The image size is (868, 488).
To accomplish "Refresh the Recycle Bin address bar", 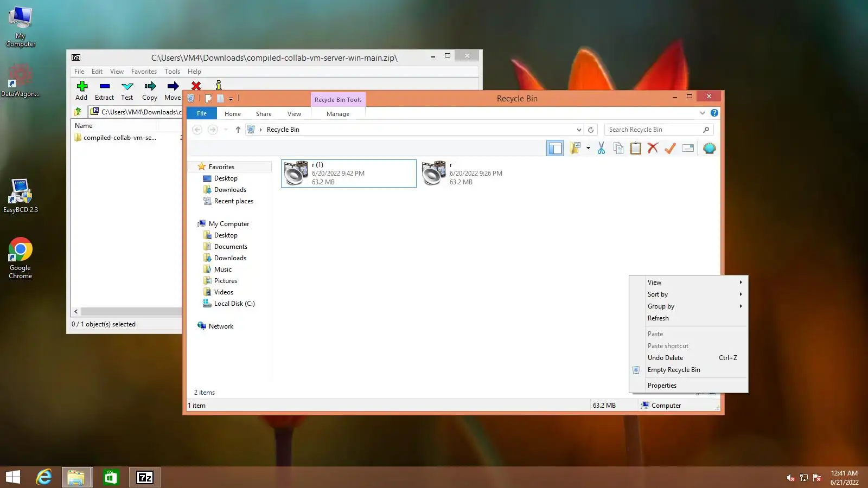I will [x=591, y=130].
